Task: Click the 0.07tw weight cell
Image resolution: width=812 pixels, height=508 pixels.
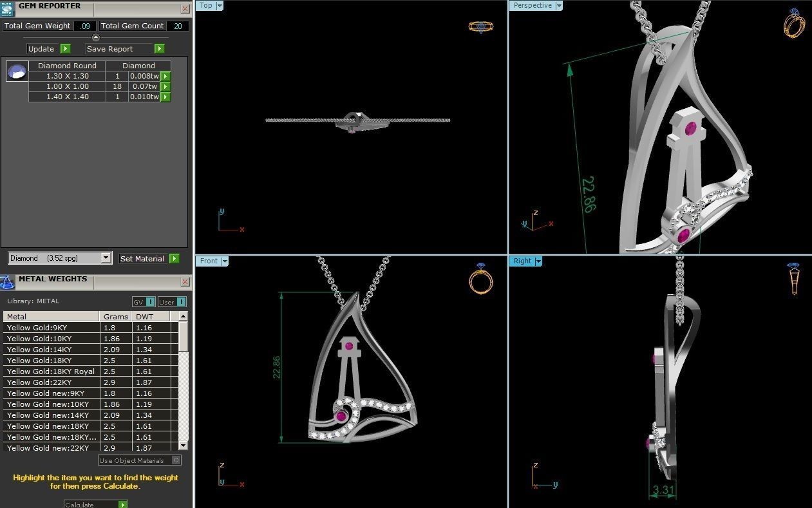Action: click(x=144, y=86)
